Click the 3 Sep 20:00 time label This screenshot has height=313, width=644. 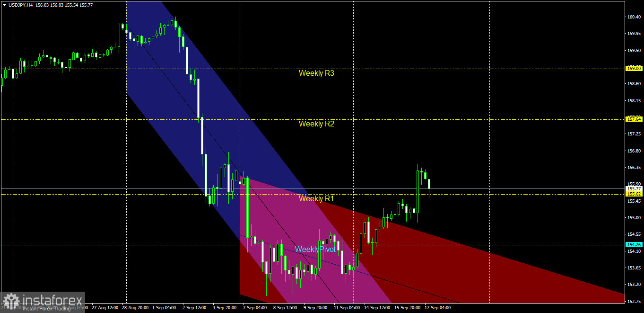tap(224, 308)
